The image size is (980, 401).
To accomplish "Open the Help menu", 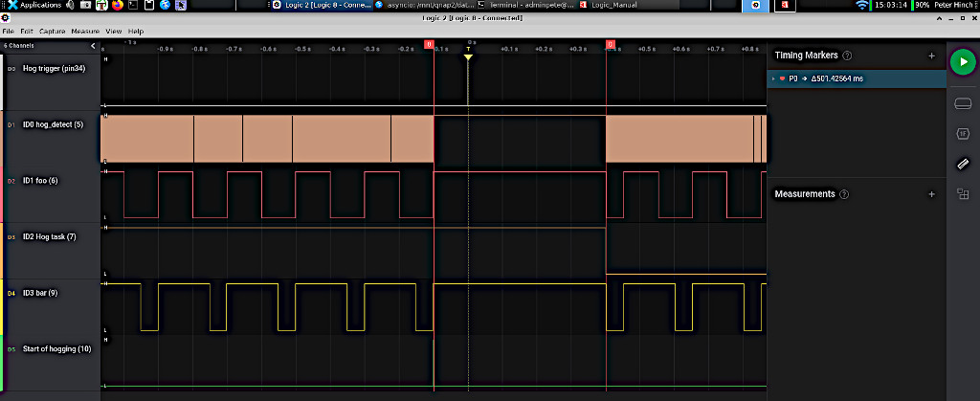I will click(x=136, y=32).
